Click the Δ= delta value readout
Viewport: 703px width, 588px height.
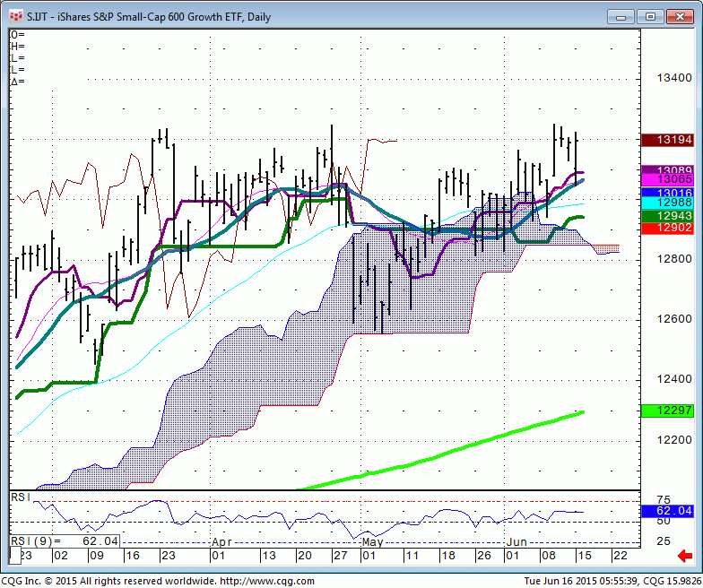(x=18, y=82)
